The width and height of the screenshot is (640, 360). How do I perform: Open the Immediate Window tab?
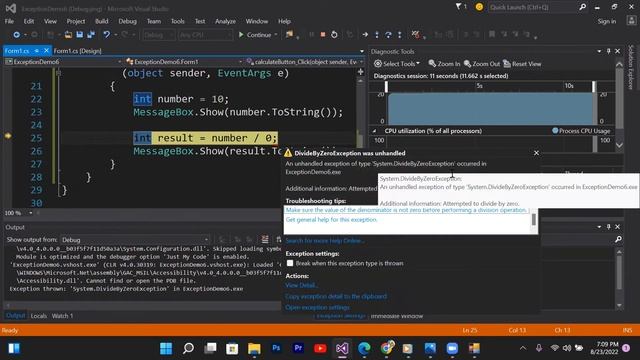[397, 316]
